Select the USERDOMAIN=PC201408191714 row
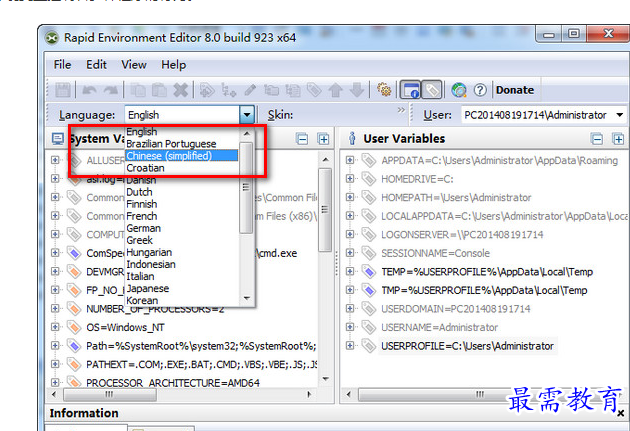This screenshot has width=630, height=431. click(x=456, y=308)
